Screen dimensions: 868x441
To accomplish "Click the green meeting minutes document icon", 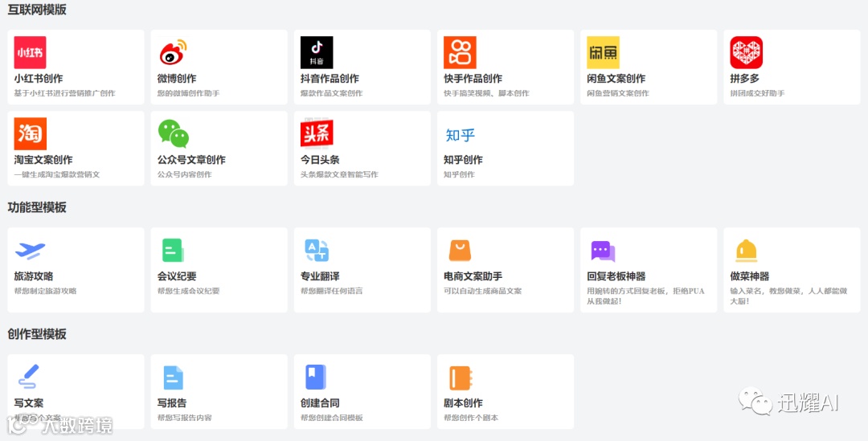I will click(173, 250).
